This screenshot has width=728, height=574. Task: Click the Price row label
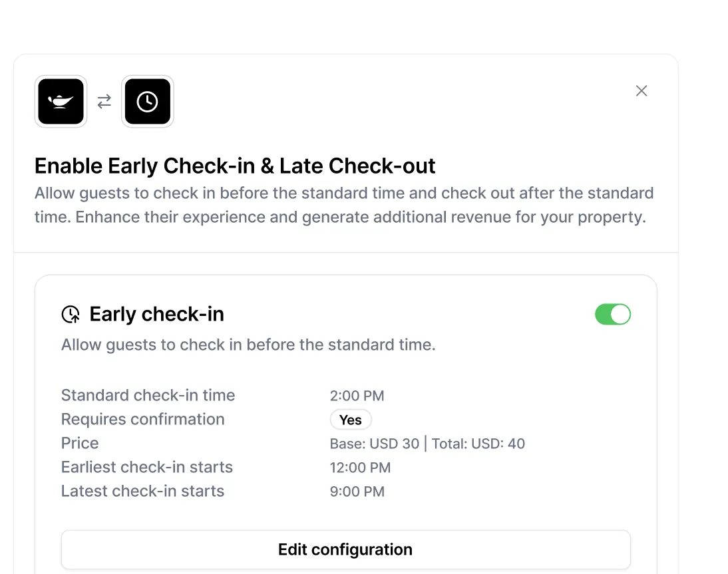pos(80,443)
